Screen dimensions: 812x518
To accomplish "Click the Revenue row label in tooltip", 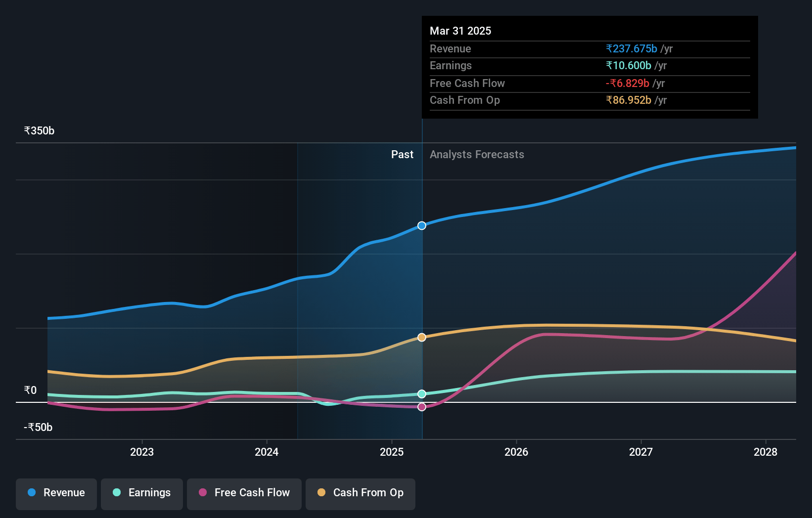I will (x=450, y=48).
